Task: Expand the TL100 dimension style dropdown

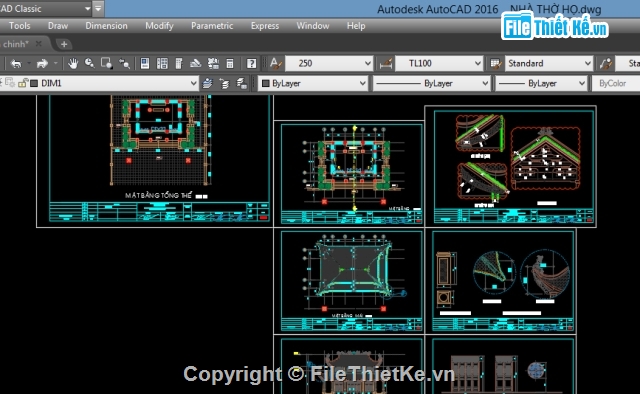Action: [478, 63]
